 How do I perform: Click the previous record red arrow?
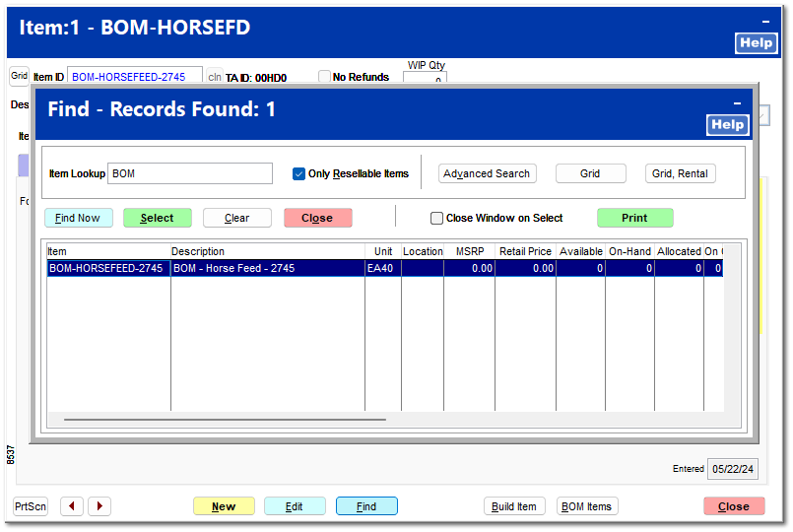coord(72,506)
